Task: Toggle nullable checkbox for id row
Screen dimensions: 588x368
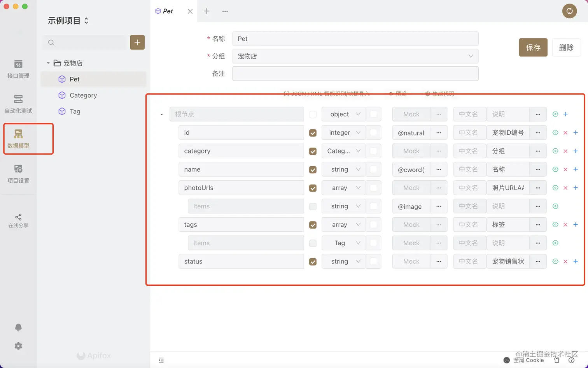Action: [x=373, y=133]
